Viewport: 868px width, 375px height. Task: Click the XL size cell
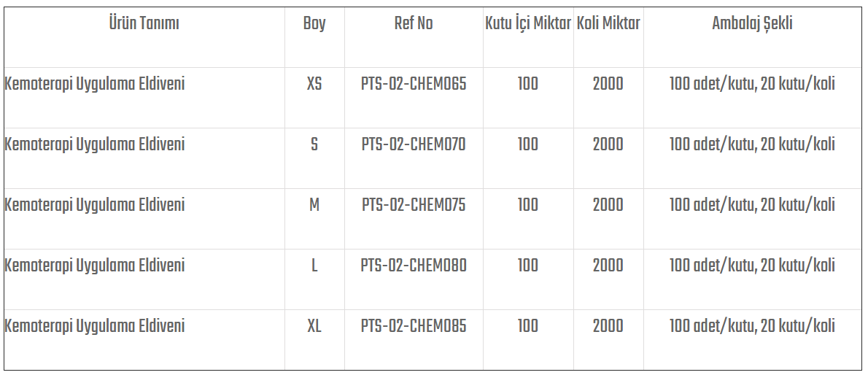pyautogui.click(x=314, y=326)
